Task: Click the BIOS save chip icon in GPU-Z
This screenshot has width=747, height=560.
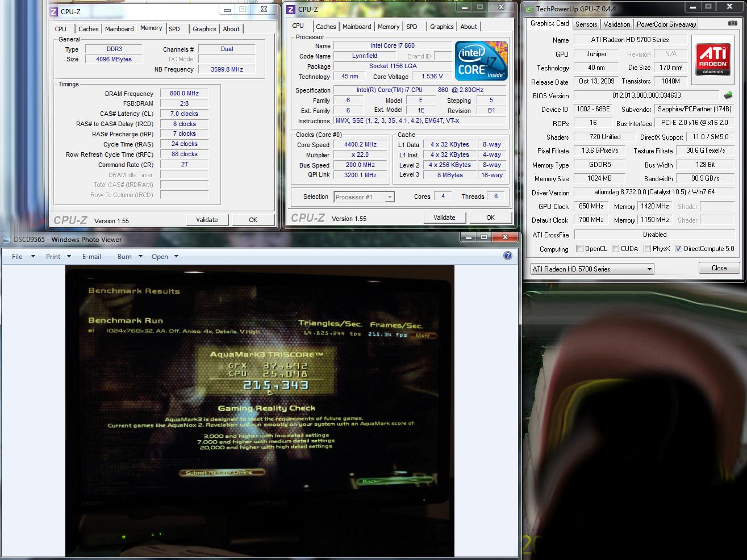Action: pyautogui.click(x=728, y=95)
